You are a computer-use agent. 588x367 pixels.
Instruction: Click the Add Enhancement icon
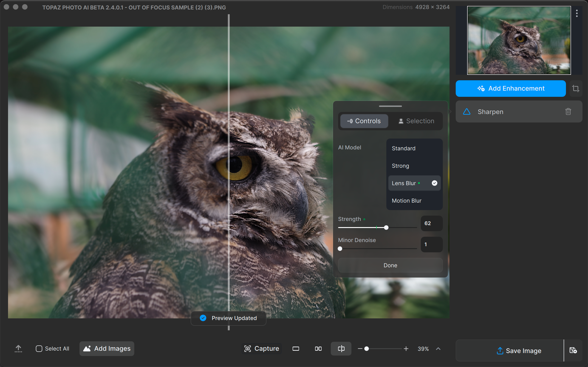481,88
